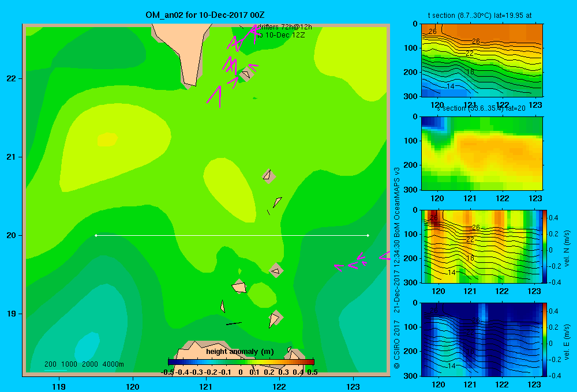The height and width of the screenshot is (392, 577).
Task: Click the "14" isotherm label in temperature section
Action: (x=451, y=86)
